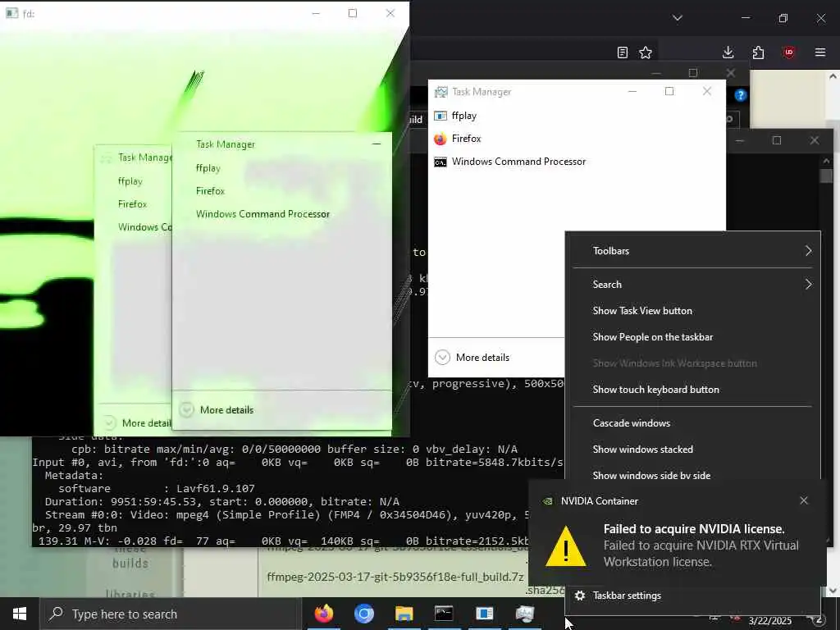Open Firefox from the taskbar
Screen dimensions: 840x630
tap(323, 614)
